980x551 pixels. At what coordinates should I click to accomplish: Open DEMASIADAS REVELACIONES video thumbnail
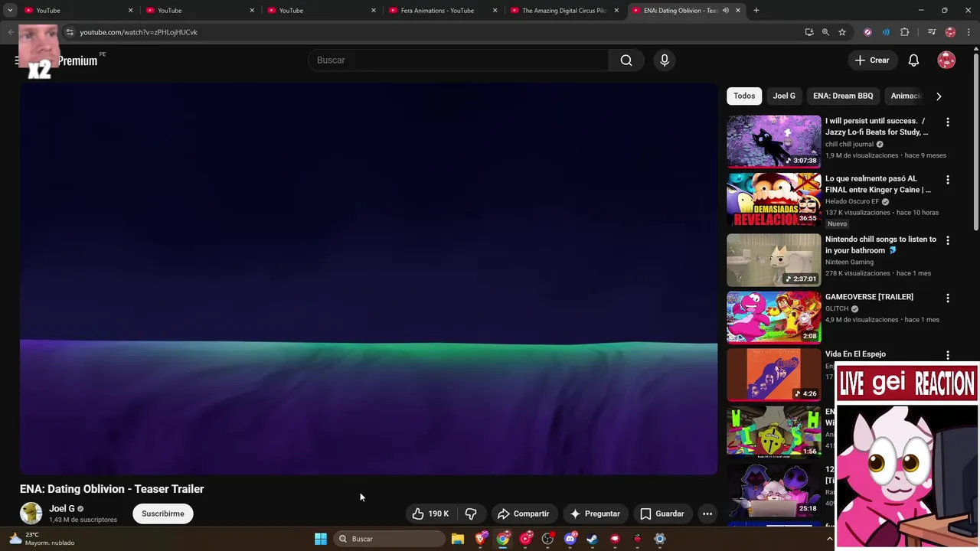pos(773,199)
